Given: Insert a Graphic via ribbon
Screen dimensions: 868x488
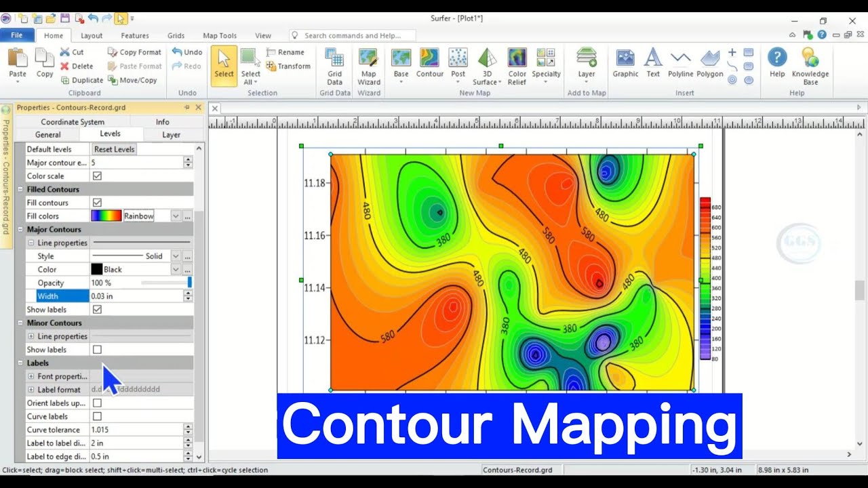Looking at the screenshot, I should pos(625,63).
